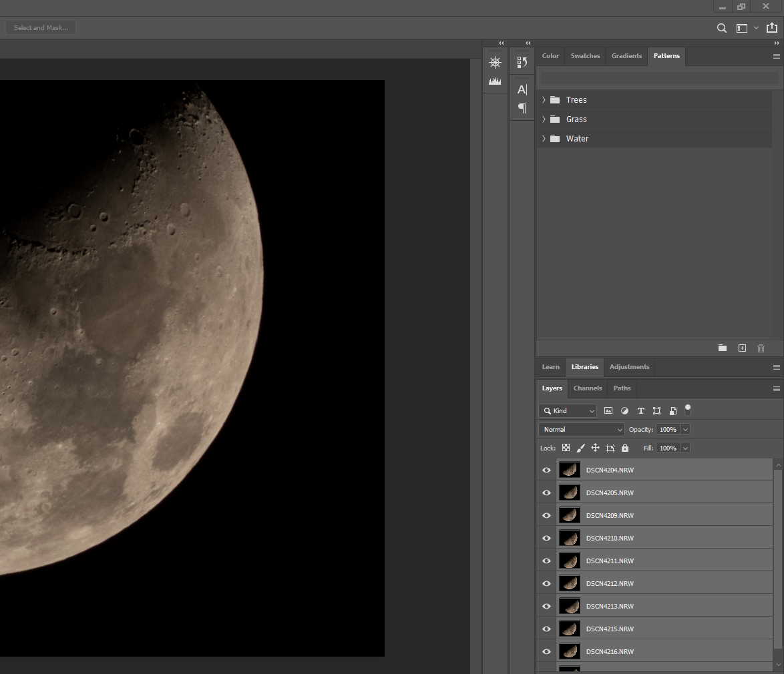Open the Navigator panel via ship wheel icon

click(x=495, y=61)
